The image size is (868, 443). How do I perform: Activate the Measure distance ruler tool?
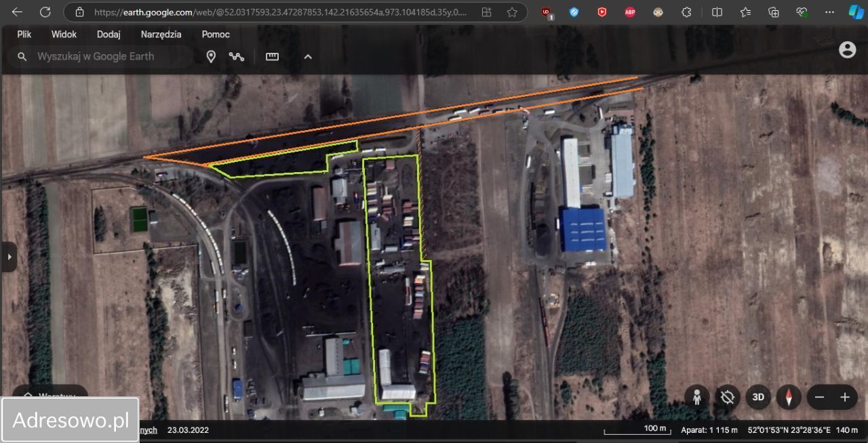pos(272,57)
